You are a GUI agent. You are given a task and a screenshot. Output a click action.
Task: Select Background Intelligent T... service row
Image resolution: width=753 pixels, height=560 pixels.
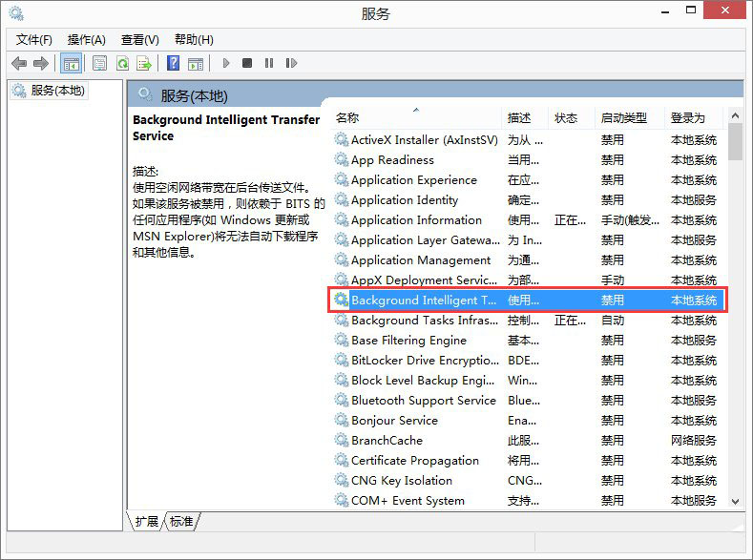coord(528,300)
